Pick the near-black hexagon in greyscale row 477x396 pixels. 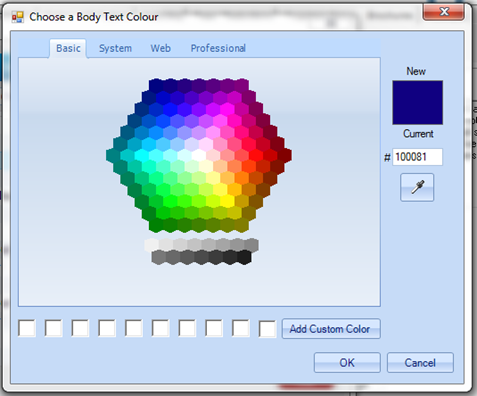pos(244,258)
